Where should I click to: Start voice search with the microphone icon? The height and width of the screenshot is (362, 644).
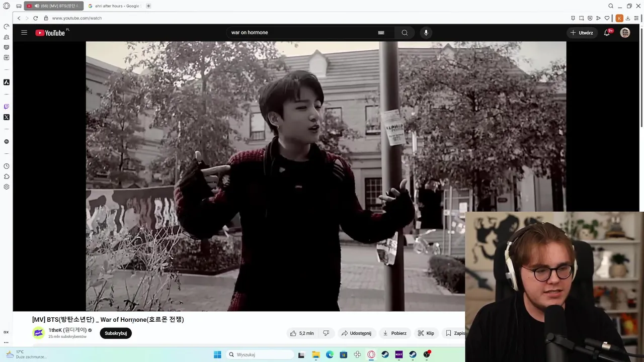[426, 33]
